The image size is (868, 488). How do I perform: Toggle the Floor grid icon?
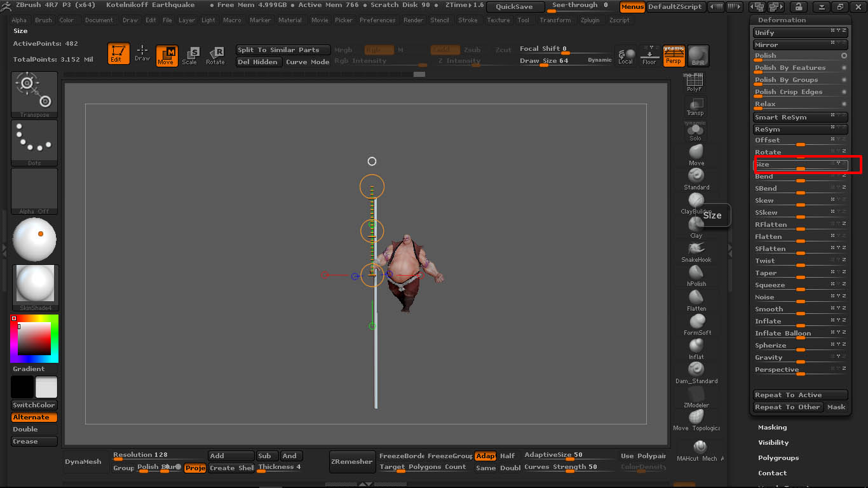pyautogui.click(x=649, y=55)
